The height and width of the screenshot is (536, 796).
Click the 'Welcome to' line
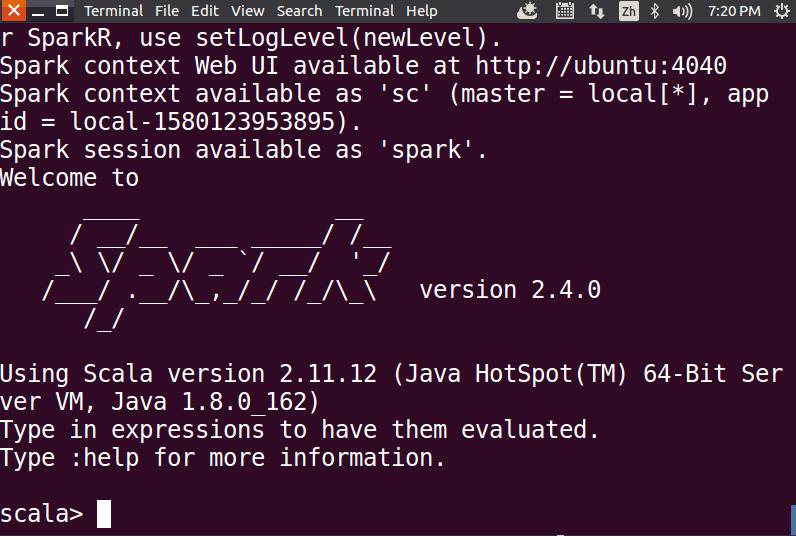[x=70, y=178]
